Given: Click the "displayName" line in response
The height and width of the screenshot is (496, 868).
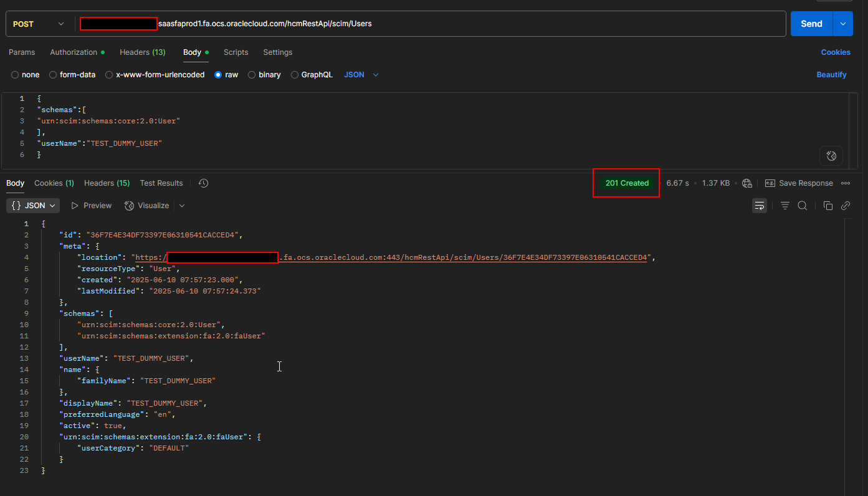Looking at the screenshot, I should (133, 403).
